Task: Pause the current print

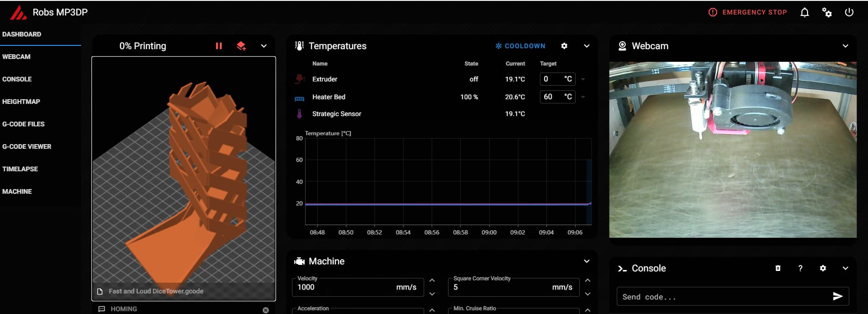Action: [219, 46]
